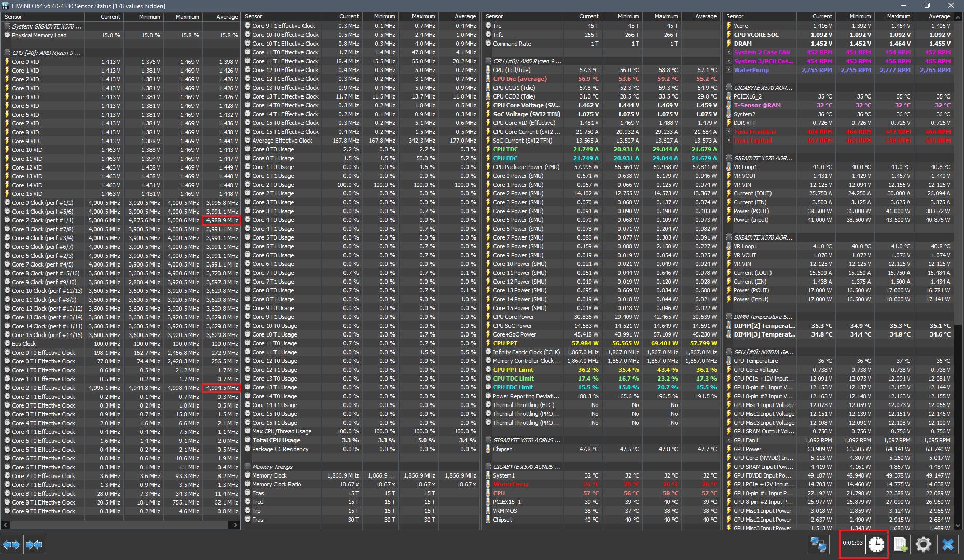
Task: Click the lightning icon beside Core 0 VID
Action: 7,62
